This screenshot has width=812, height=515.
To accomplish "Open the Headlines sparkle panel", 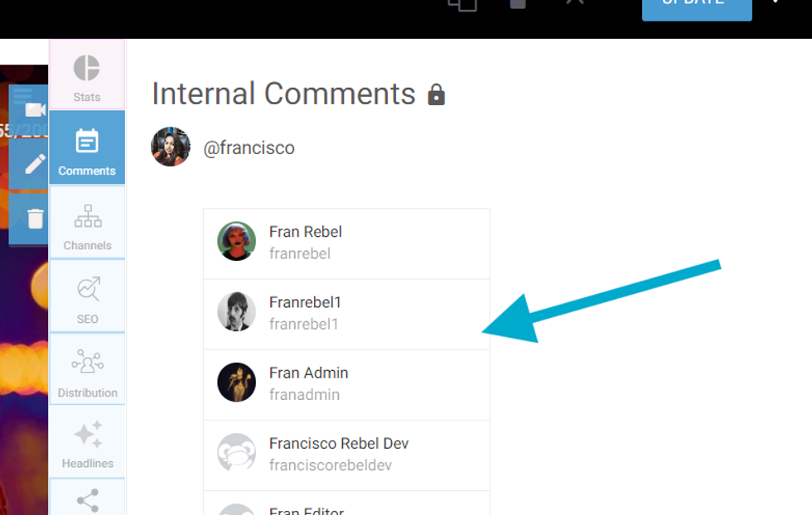I will [87, 442].
